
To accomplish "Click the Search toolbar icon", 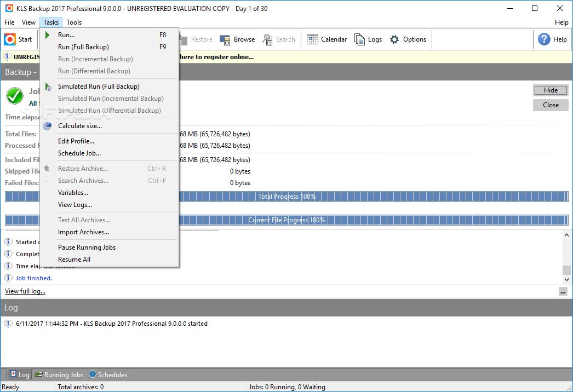I will (267, 39).
